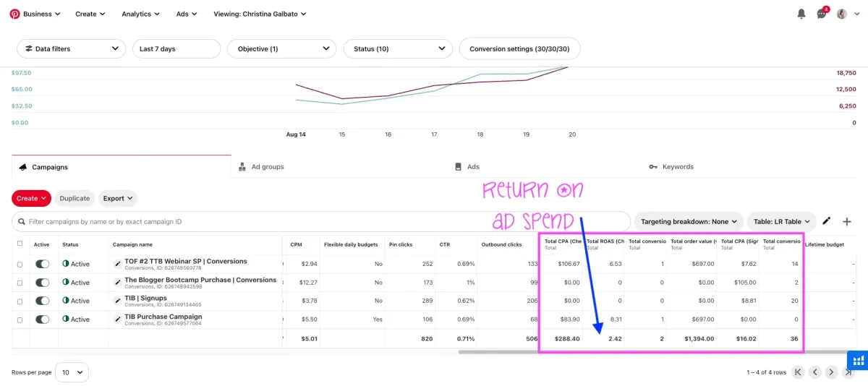Open the Last 7 days date range
The height and width of the screenshot is (386, 868).
click(x=176, y=48)
